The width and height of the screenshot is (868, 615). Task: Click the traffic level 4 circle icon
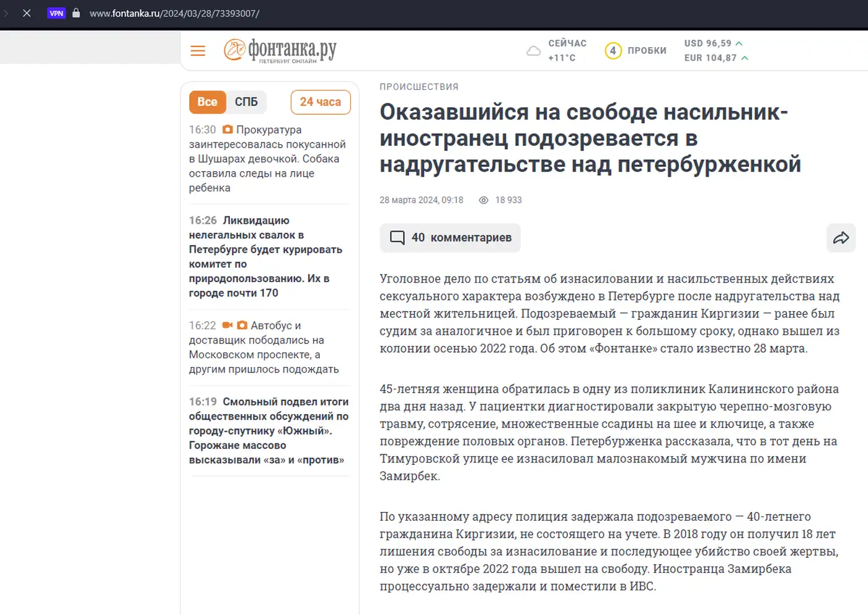point(613,51)
